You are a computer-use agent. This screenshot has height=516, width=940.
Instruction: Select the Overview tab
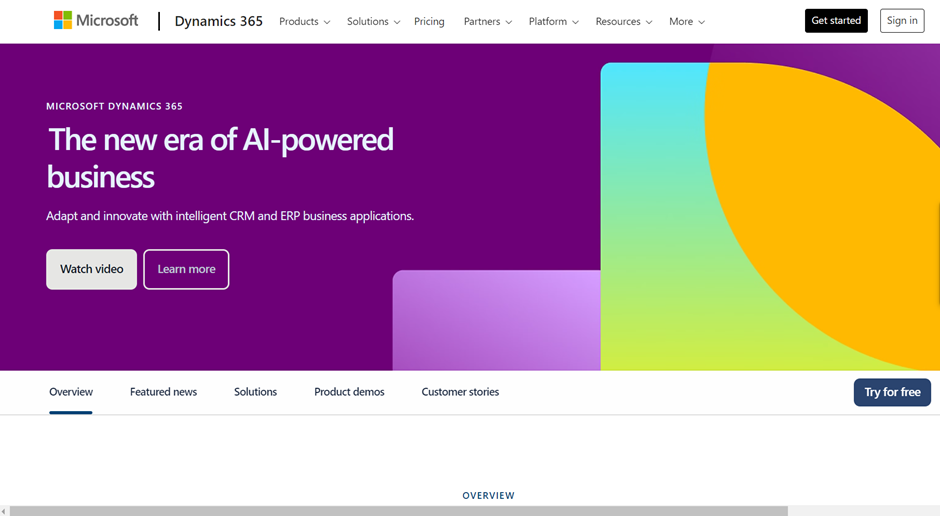click(x=71, y=392)
